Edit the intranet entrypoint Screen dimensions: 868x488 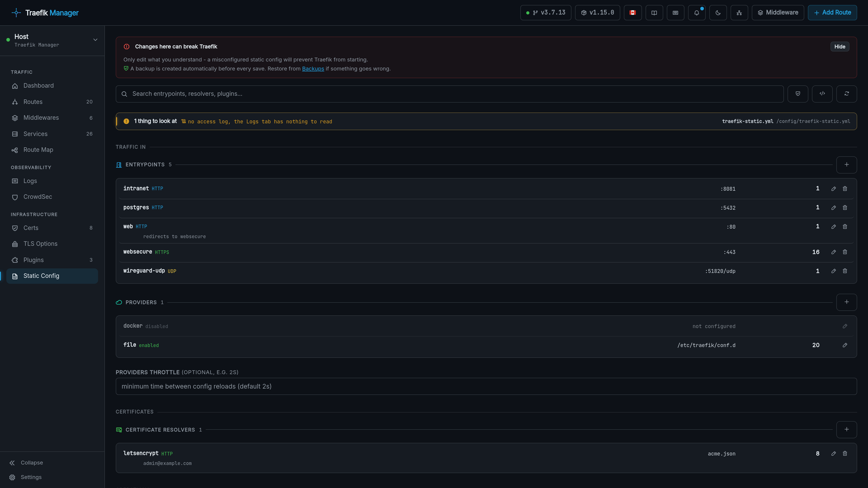834,189
